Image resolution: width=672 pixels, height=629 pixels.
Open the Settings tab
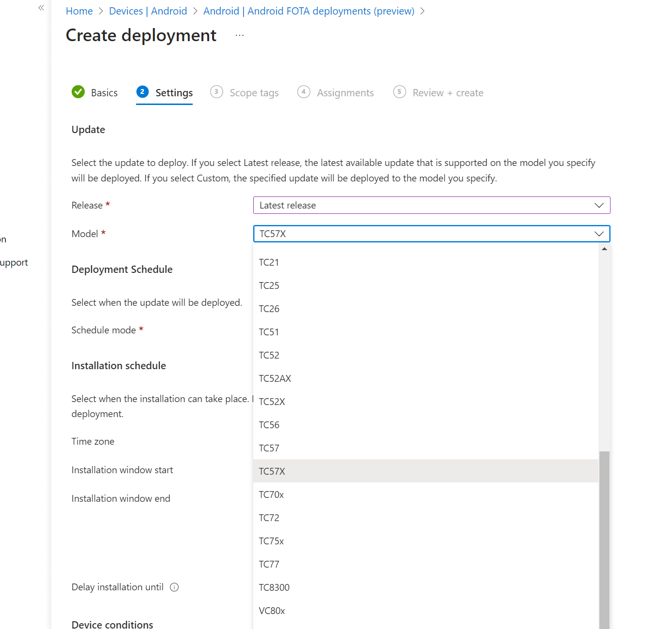click(174, 93)
